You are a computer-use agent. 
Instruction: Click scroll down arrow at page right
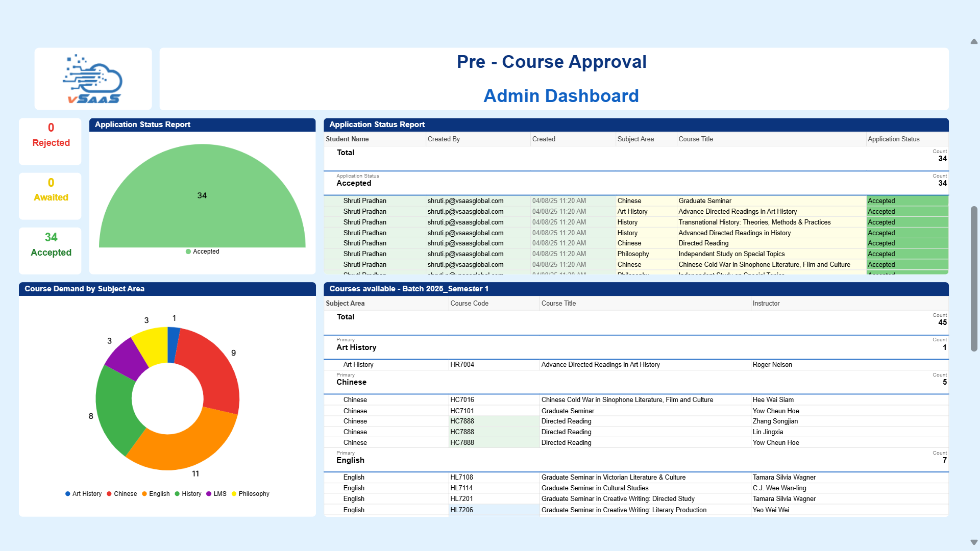(x=974, y=542)
